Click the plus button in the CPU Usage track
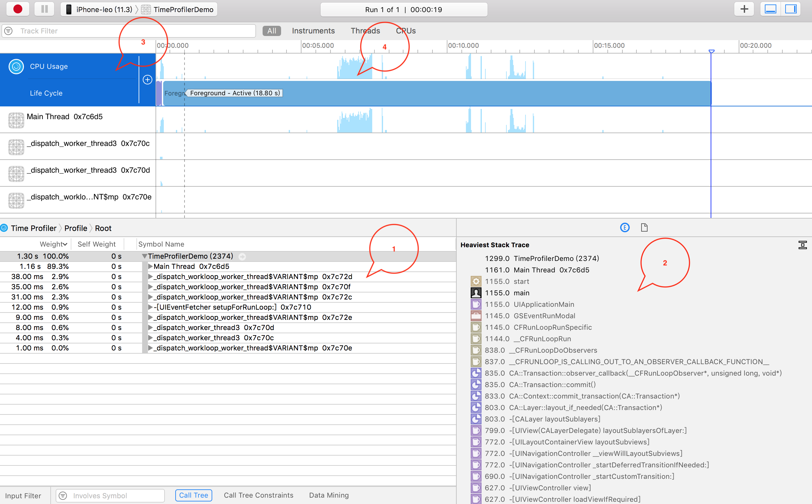 (x=147, y=80)
